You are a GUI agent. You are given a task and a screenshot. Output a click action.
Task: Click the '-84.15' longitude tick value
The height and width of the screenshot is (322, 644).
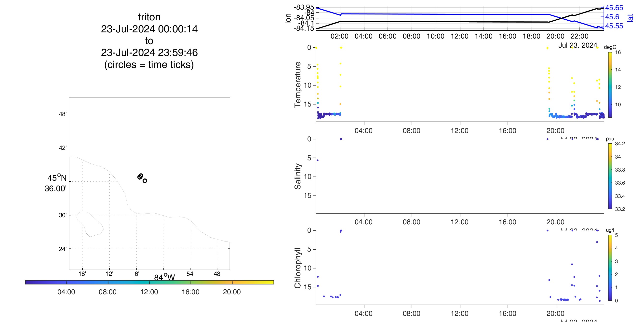click(304, 28)
